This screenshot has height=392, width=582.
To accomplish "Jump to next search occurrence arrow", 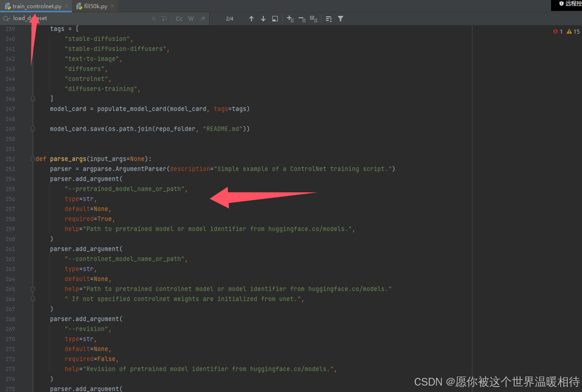I will pyautogui.click(x=263, y=19).
